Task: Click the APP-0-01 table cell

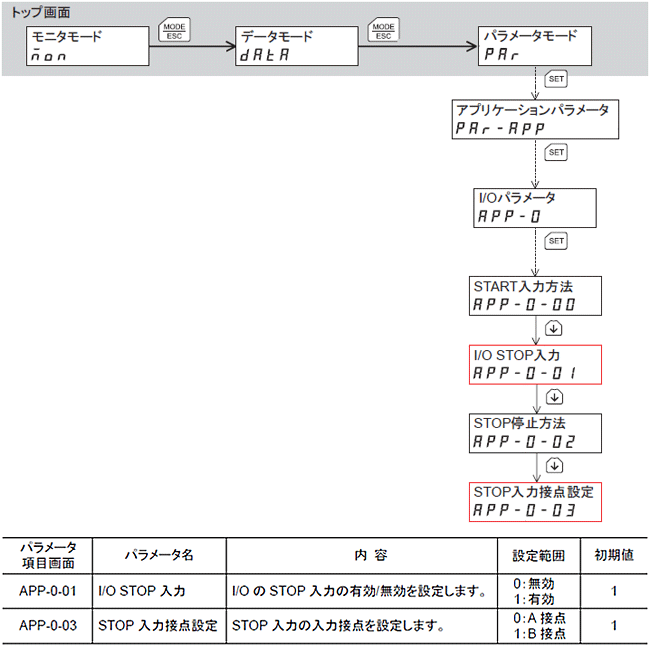Action: tap(48, 591)
